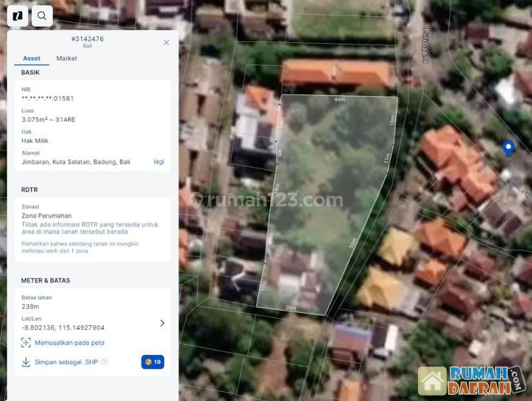Switch to the Asset tab
Image resolution: width=532 pixels, height=401 pixels.
[x=31, y=59]
